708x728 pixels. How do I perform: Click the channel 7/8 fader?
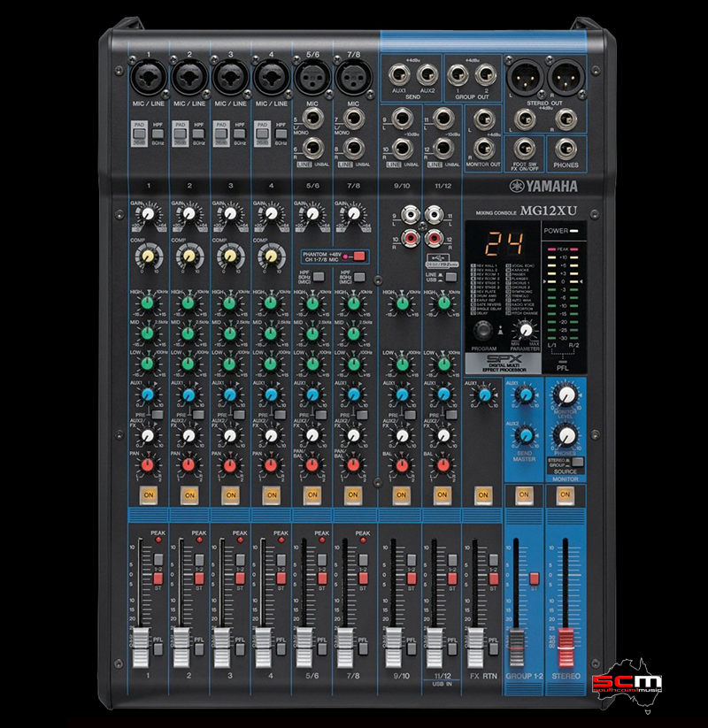[x=346, y=647]
